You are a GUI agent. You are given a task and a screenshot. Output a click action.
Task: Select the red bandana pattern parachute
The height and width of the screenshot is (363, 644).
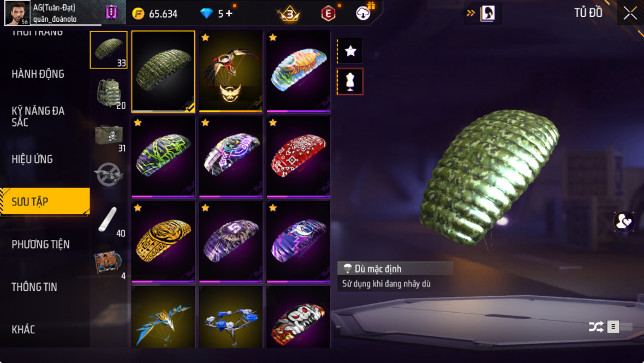point(298,156)
